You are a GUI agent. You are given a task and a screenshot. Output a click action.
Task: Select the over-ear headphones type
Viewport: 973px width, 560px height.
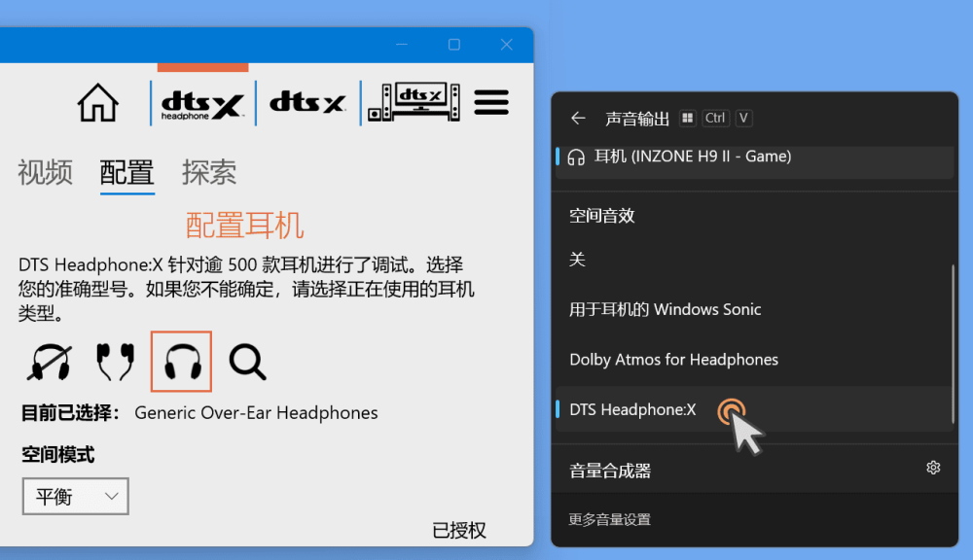point(181,362)
